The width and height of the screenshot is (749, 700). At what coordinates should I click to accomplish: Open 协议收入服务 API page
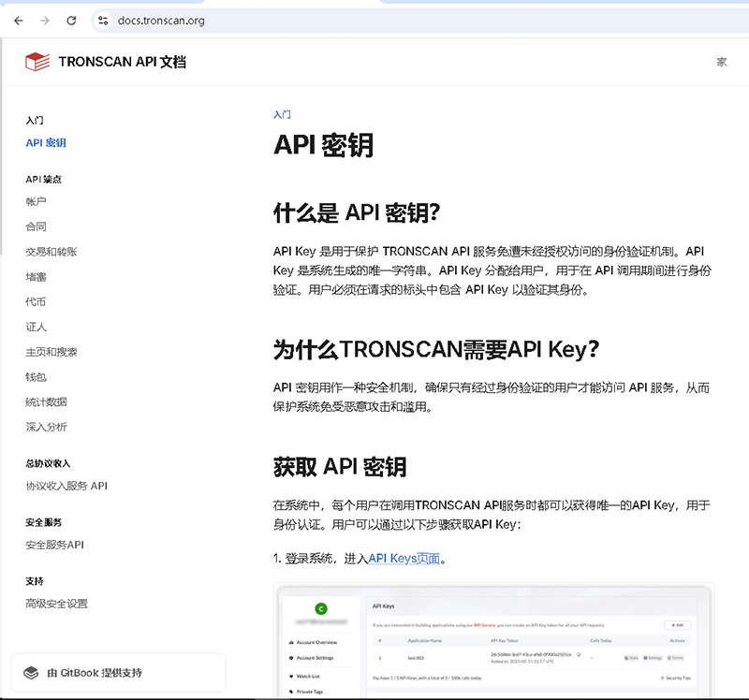pyautogui.click(x=66, y=486)
